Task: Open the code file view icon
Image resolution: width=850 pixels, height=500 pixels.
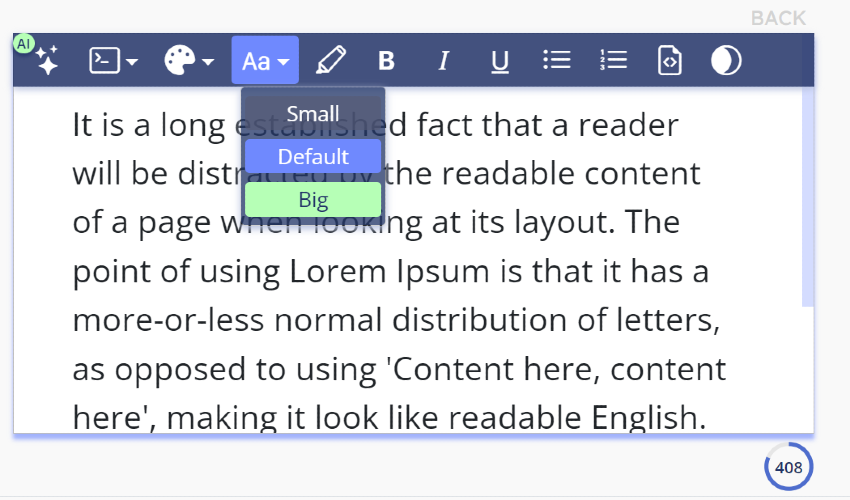Action: pyautogui.click(x=669, y=60)
